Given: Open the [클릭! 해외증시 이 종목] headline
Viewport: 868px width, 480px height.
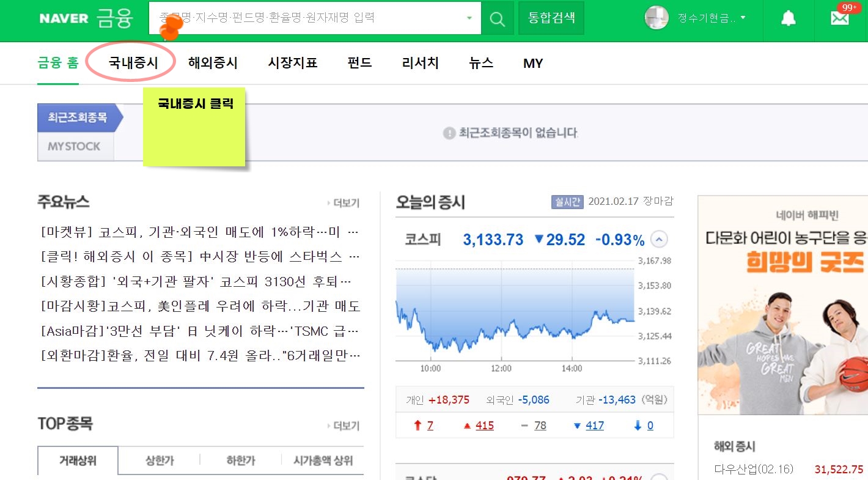Looking at the screenshot, I should pos(200,256).
